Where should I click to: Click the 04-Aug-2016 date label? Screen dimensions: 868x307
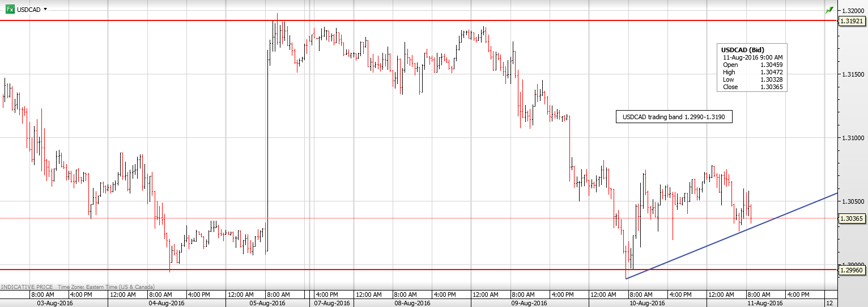pos(167,303)
